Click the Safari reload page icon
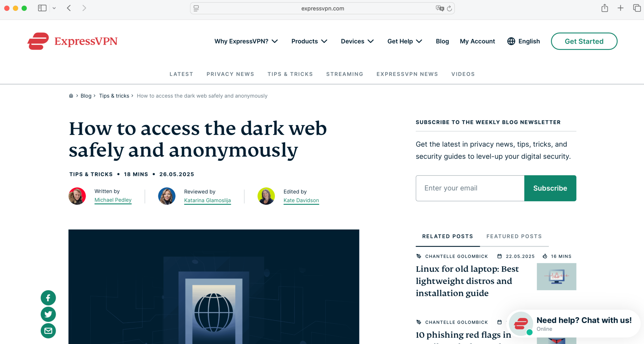This screenshot has height=344, width=644. coord(449,9)
